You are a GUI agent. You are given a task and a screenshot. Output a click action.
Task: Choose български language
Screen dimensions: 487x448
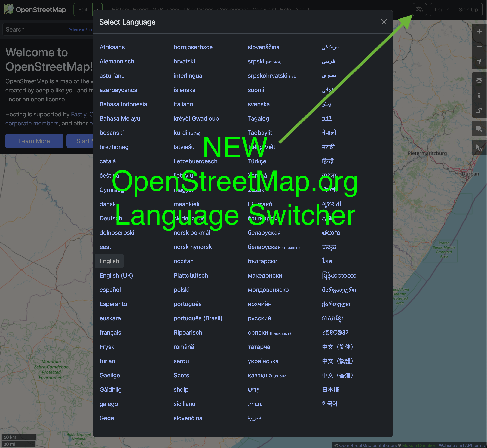(262, 261)
